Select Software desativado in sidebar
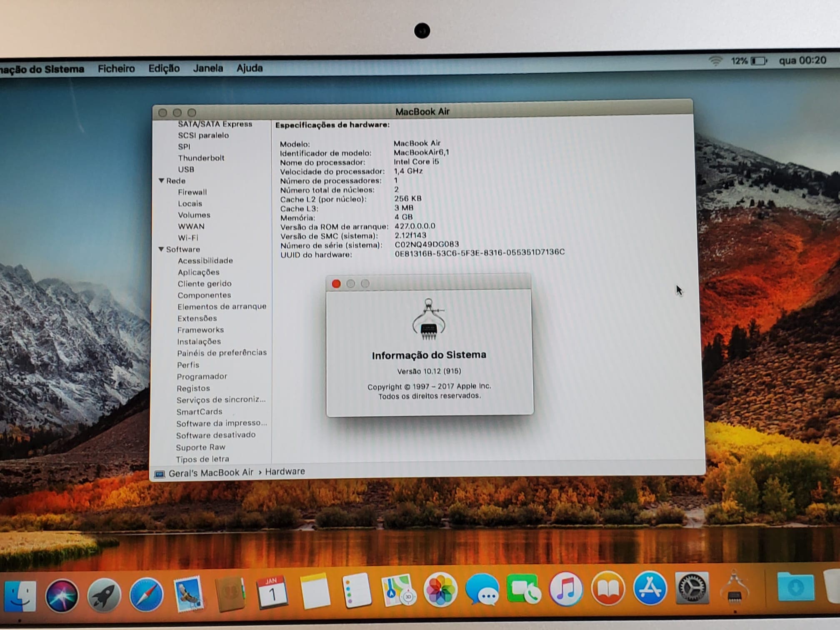 [216, 435]
